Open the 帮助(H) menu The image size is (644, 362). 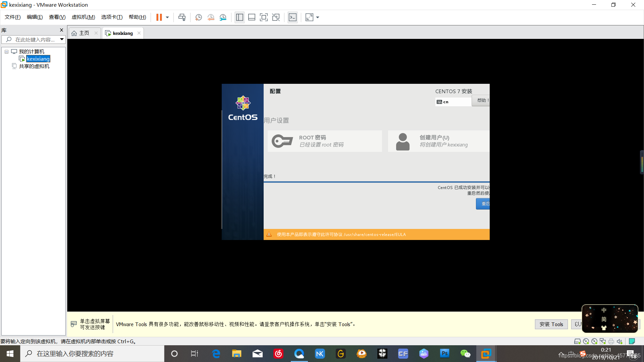tap(138, 17)
